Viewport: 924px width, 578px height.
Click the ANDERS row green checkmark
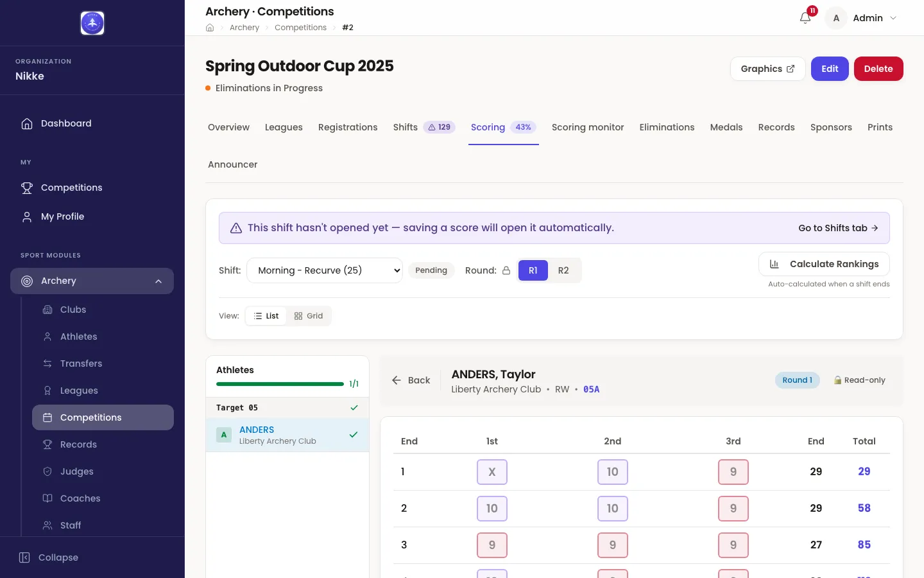[354, 435]
